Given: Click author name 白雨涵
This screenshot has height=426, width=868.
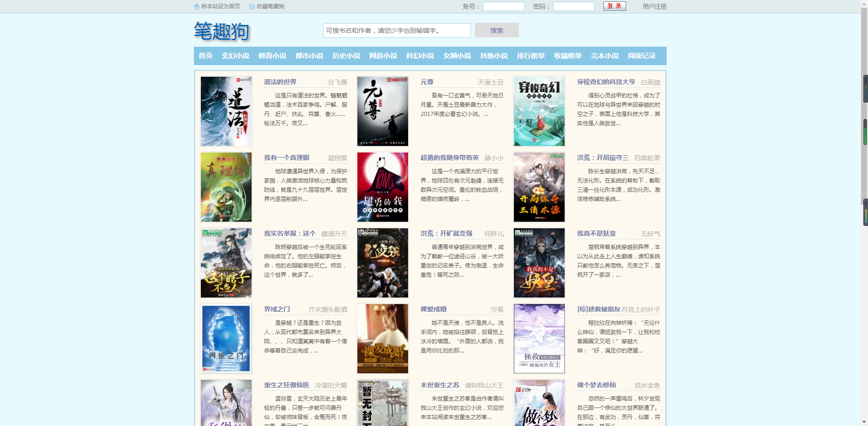Looking at the screenshot, I should [x=651, y=82].
